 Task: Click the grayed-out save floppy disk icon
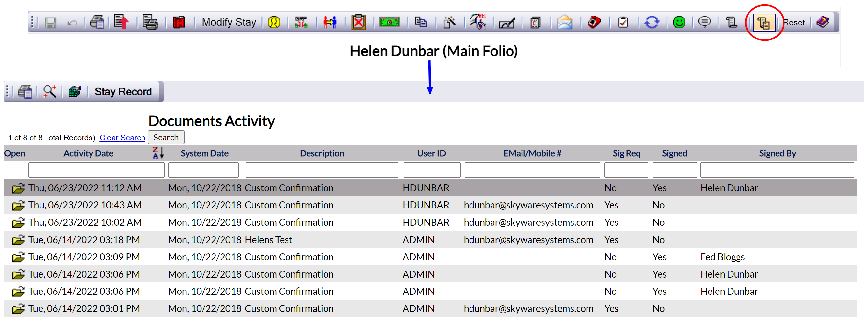(x=51, y=23)
